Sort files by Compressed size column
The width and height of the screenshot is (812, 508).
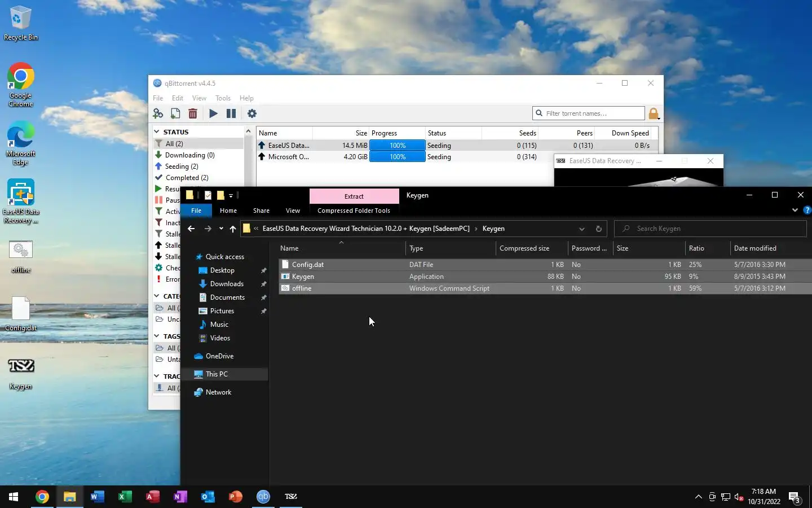pos(532,248)
